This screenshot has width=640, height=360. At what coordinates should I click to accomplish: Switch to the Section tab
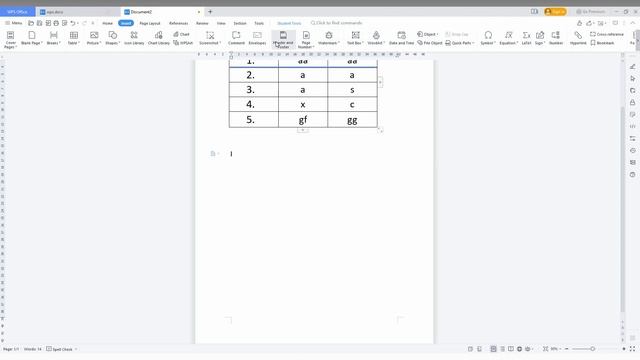pyautogui.click(x=240, y=23)
